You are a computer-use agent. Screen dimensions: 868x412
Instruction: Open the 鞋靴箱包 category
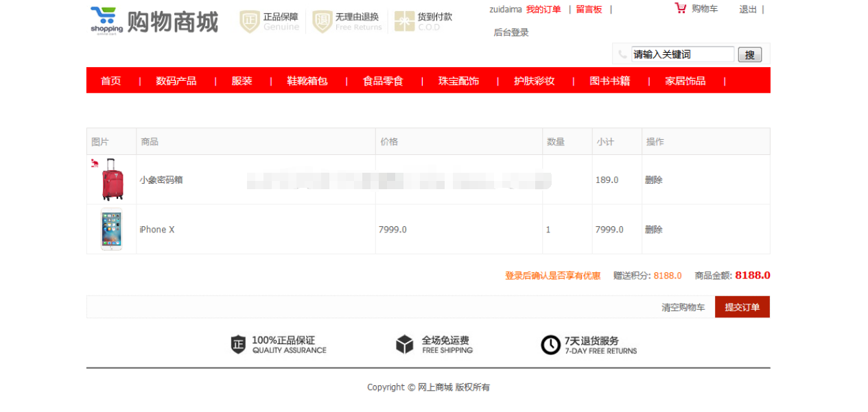tap(307, 81)
